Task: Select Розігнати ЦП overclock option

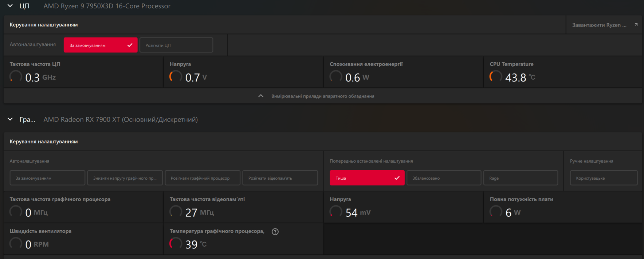Action: pos(176,45)
